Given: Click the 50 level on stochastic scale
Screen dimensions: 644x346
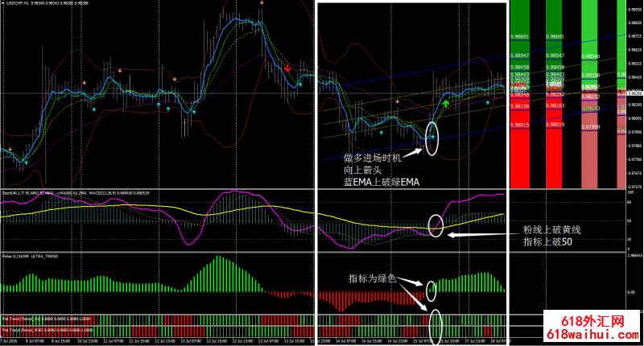Looking at the screenshot, I should [630, 220].
